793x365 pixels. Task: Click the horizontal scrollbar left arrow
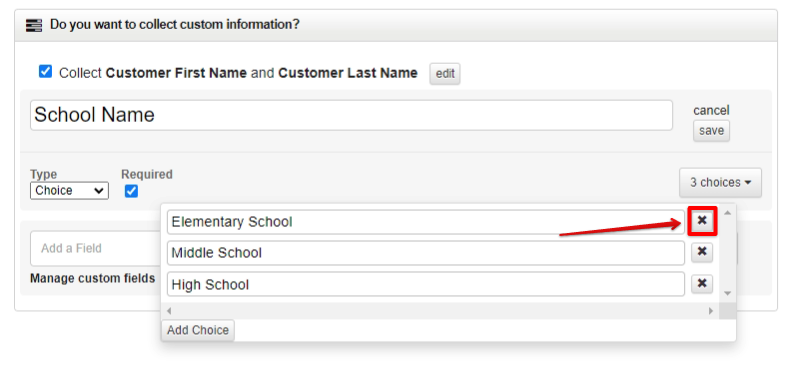169,311
